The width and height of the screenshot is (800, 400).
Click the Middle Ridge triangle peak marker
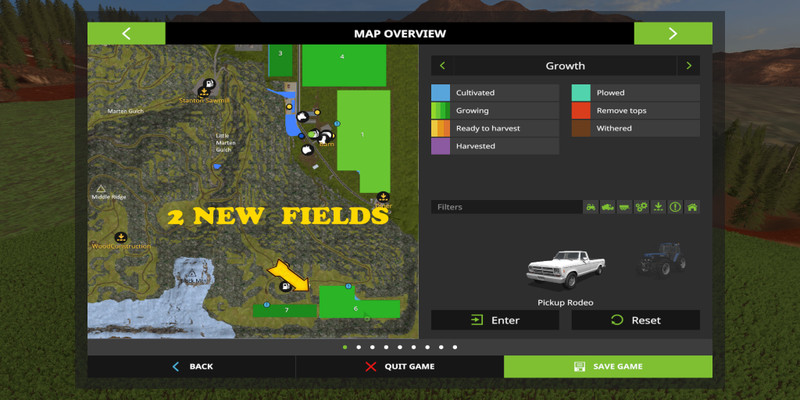coord(100,188)
